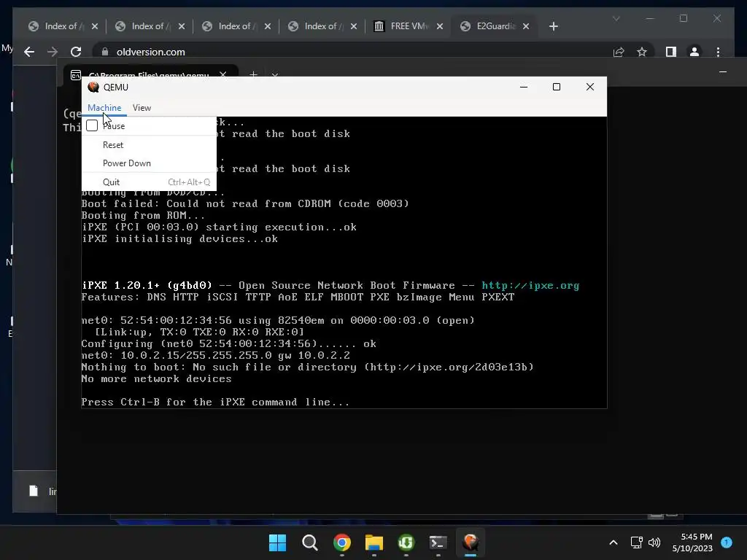This screenshot has height=560, width=747.
Task: Open network status icon in tray
Action: pyautogui.click(x=636, y=542)
